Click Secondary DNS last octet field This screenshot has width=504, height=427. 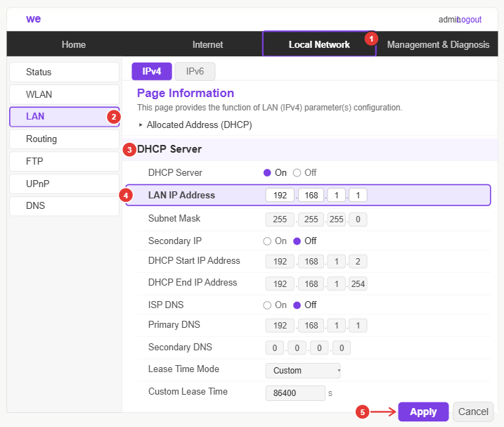[x=342, y=348]
